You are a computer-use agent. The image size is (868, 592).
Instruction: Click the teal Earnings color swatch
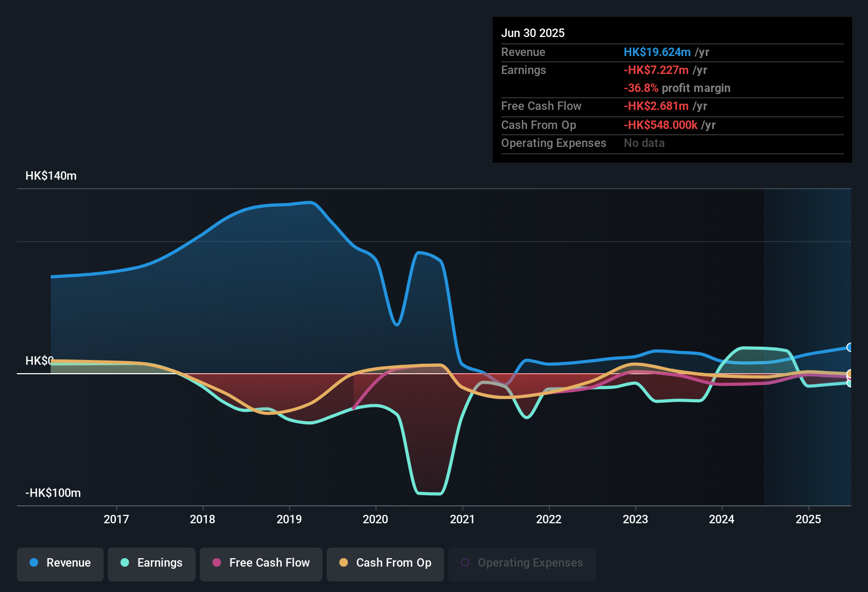tap(124, 563)
